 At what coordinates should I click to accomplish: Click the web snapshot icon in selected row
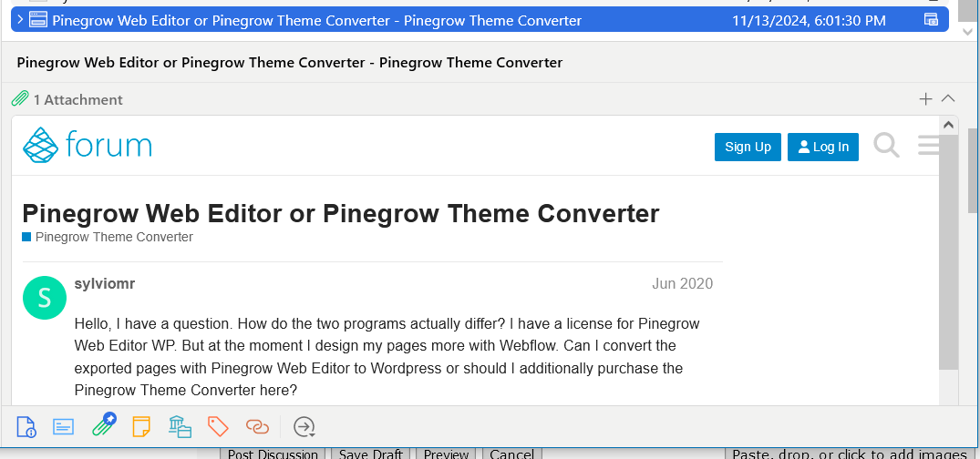click(37, 20)
